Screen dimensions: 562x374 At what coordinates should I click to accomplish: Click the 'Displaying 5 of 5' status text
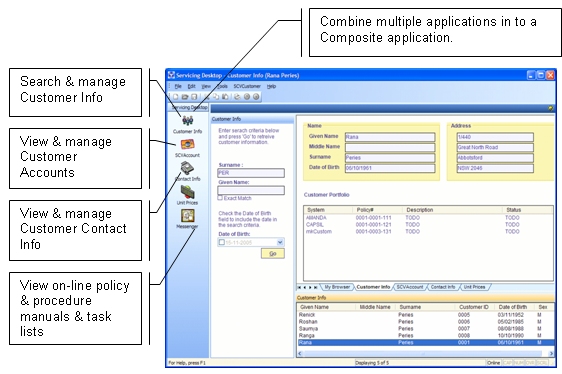click(x=372, y=363)
